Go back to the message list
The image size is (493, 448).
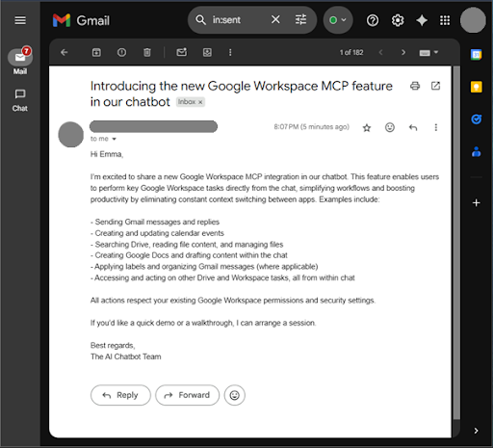tap(65, 52)
